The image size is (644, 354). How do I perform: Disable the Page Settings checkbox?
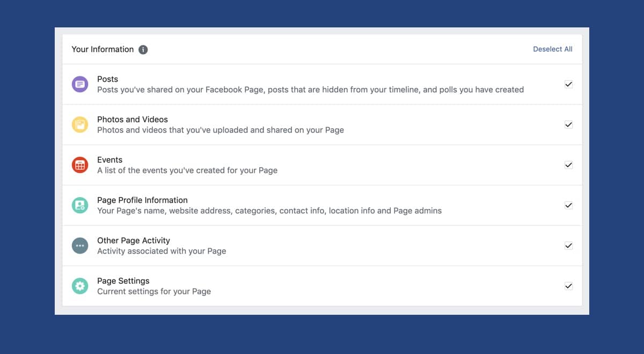568,286
